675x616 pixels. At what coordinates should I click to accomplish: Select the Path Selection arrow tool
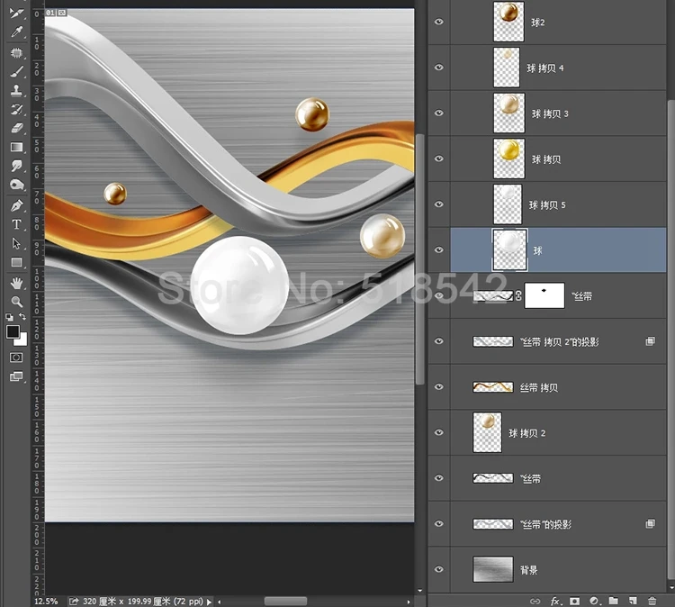[x=17, y=243]
